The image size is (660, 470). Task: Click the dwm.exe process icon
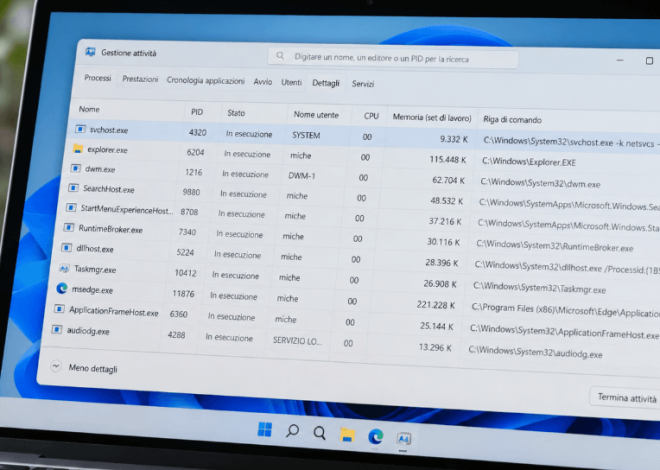[76, 168]
